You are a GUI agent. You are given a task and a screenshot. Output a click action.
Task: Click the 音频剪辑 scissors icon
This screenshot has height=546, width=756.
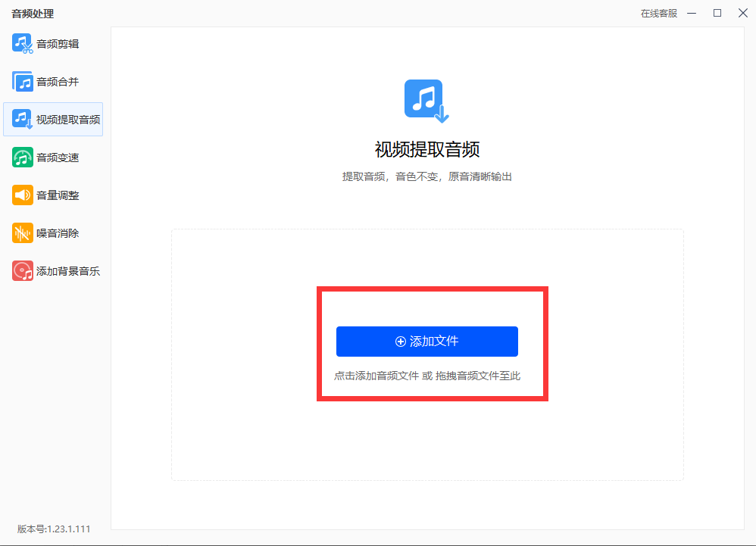coord(23,43)
